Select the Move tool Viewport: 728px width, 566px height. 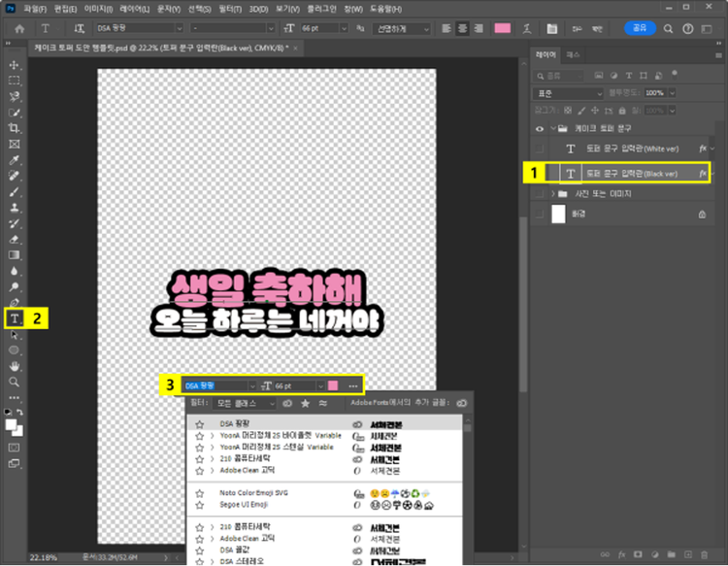[15, 64]
